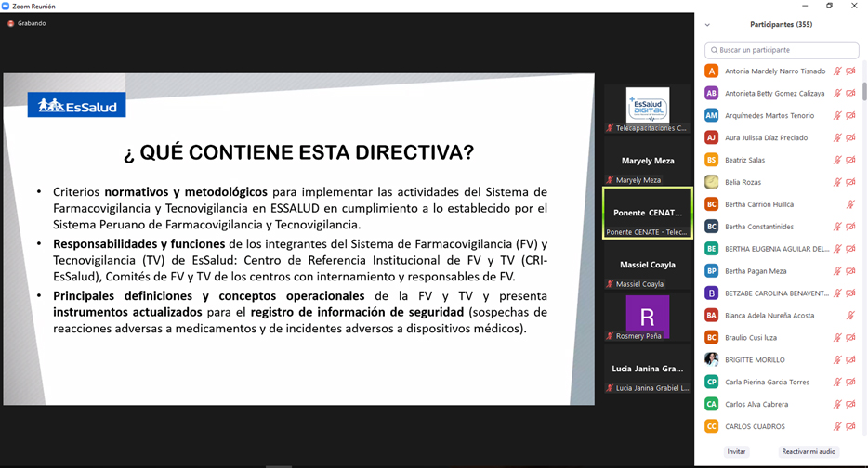Select the Telecapacitaciones EsSalud Digital video tile

tap(648, 109)
